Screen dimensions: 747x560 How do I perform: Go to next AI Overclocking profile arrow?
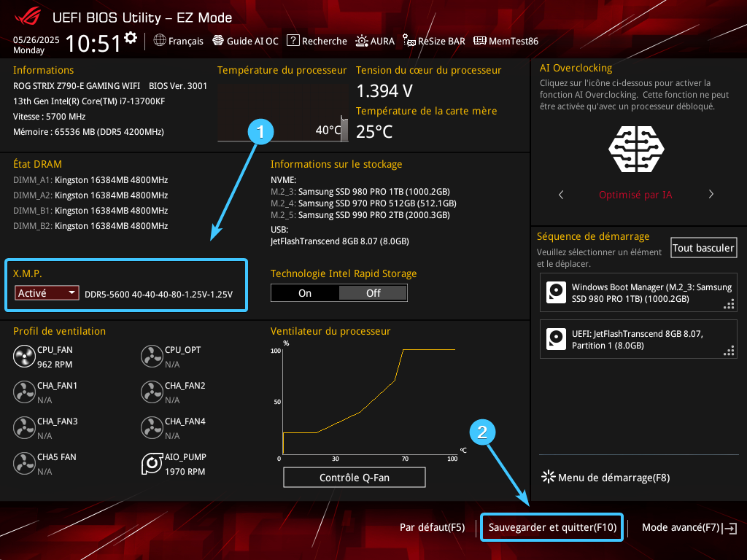(711, 194)
